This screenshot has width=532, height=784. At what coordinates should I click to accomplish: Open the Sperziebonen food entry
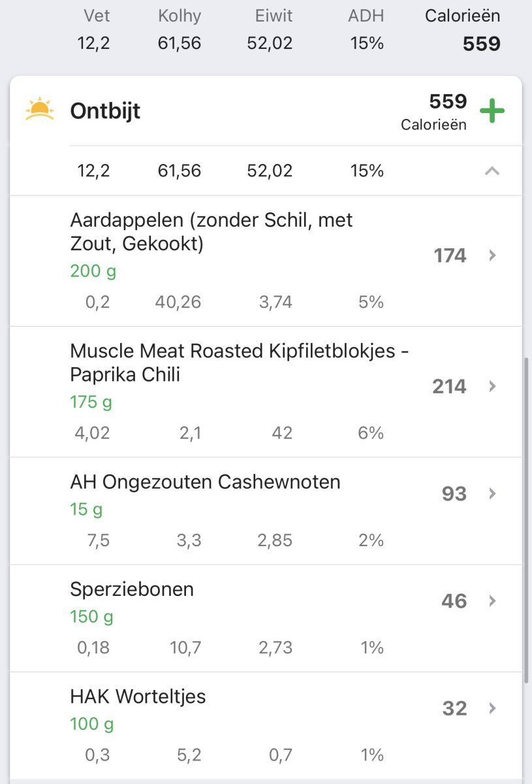(132, 589)
